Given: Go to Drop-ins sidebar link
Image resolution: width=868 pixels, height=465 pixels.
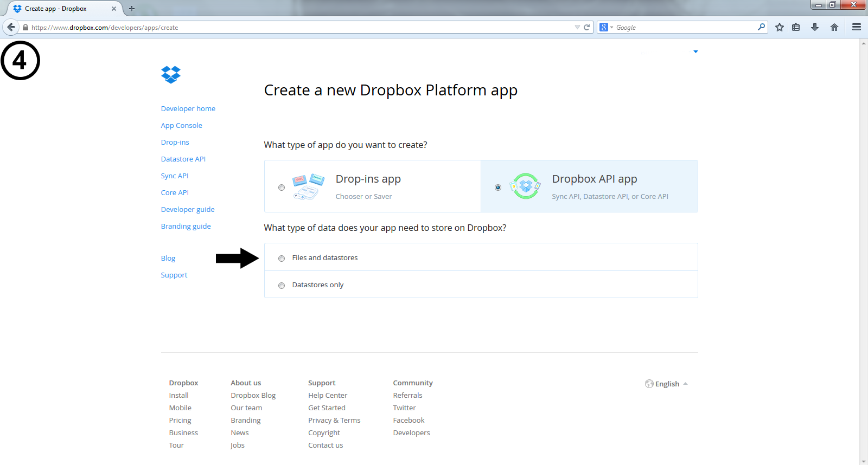Looking at the screenshot, I should [175, 142].
